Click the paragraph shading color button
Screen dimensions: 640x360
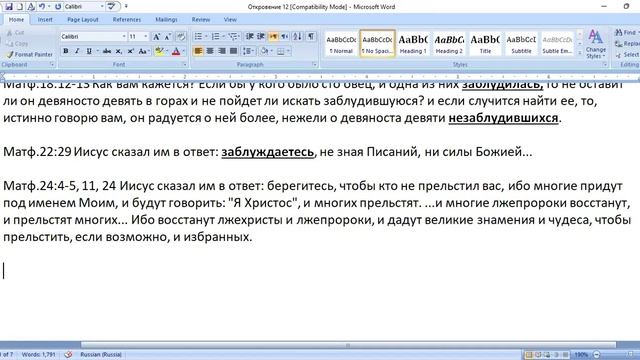pyautogui.click(x=264, y=51)
